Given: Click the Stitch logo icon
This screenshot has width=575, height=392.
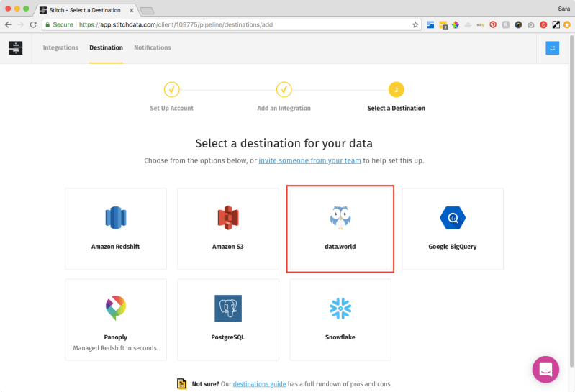Looking at the screenshot, I should pos(15,48).
